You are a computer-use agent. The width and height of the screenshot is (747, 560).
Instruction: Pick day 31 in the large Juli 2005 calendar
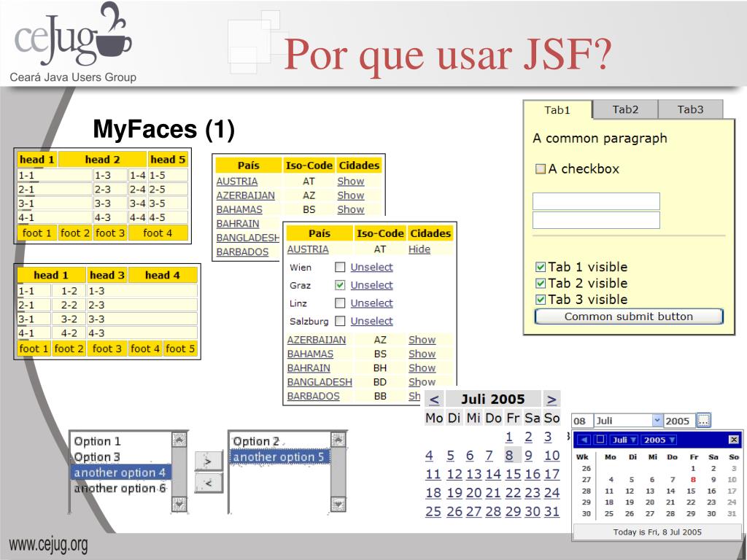click(x=551, y=511)
